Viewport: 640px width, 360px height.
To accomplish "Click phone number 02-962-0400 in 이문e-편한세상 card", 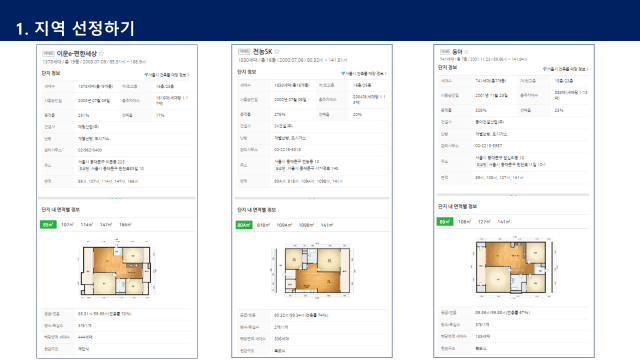I will tap(90, 150).
